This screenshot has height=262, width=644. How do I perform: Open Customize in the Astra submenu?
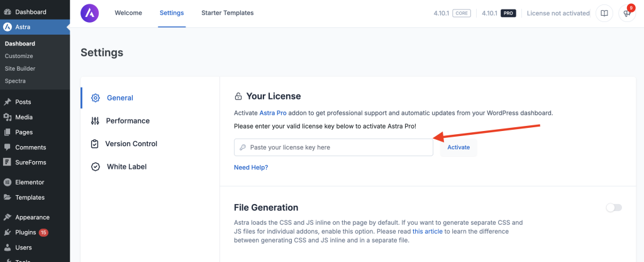click(x=19, y=56)
